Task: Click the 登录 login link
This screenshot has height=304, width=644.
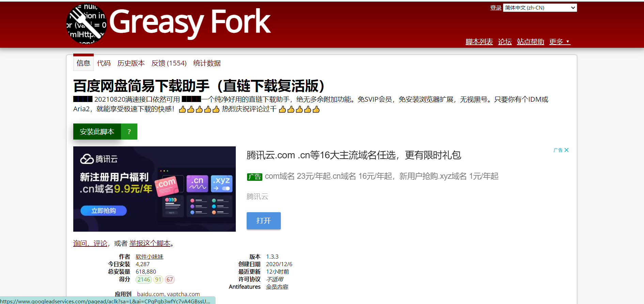Action: tap(495, 8)
